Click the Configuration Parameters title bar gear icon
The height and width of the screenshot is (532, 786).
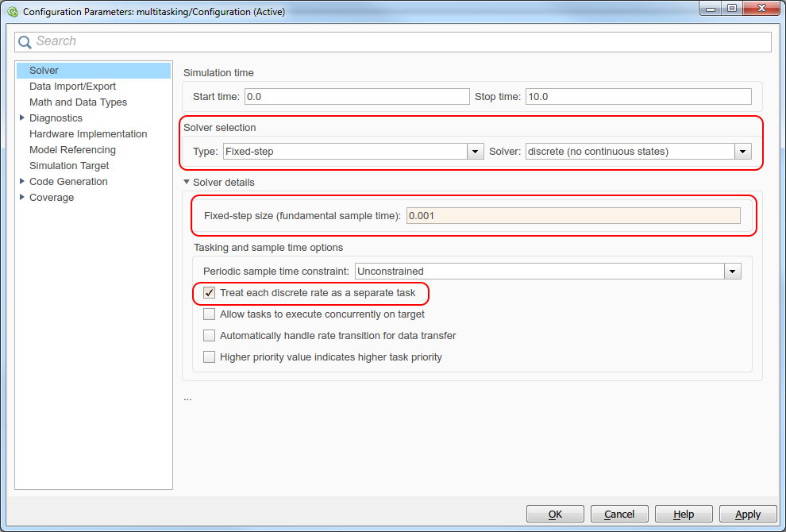coord(13,11)
